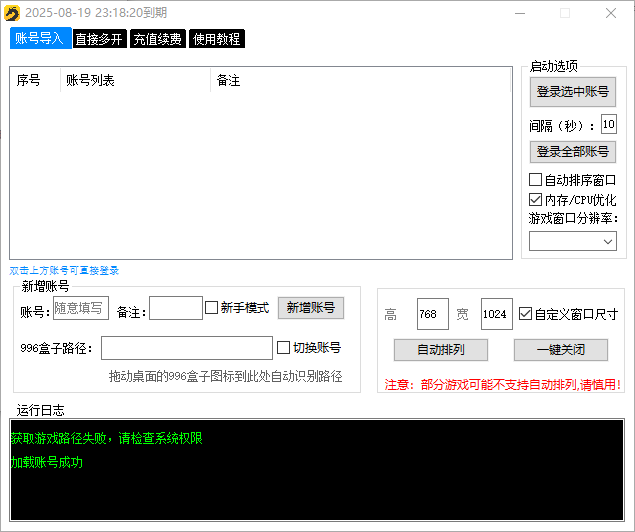Toggle the 新手模式 checkbox
The image size is (635, 532).
pos(211,308)
